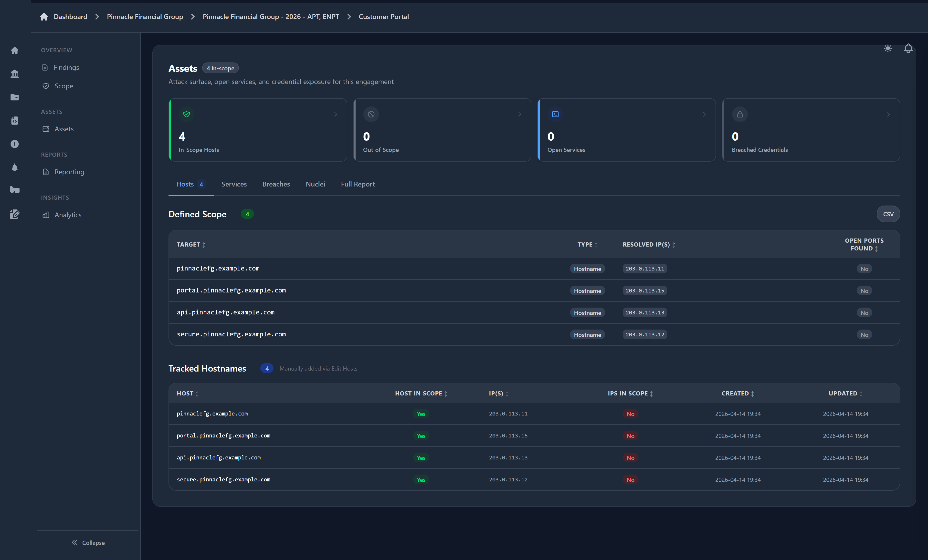This screenshot has width=928, height=560.
Task: Switch to the Breaches tab
Action: pos(276,184)
